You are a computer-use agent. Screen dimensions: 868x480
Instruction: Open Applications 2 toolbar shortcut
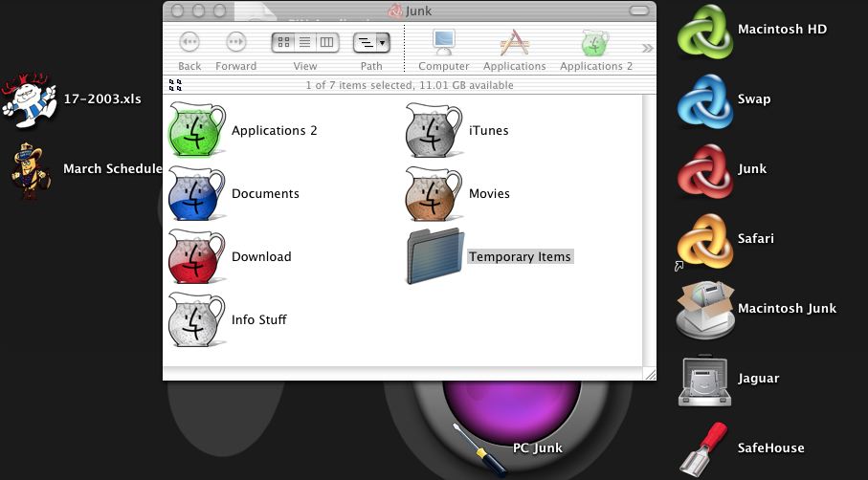coord(595,43)
